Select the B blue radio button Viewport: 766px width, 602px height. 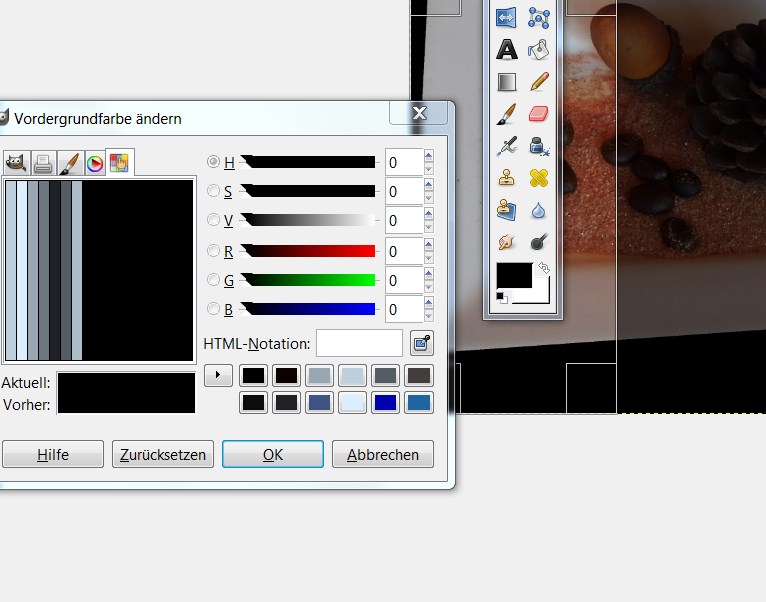pos(213,308)
